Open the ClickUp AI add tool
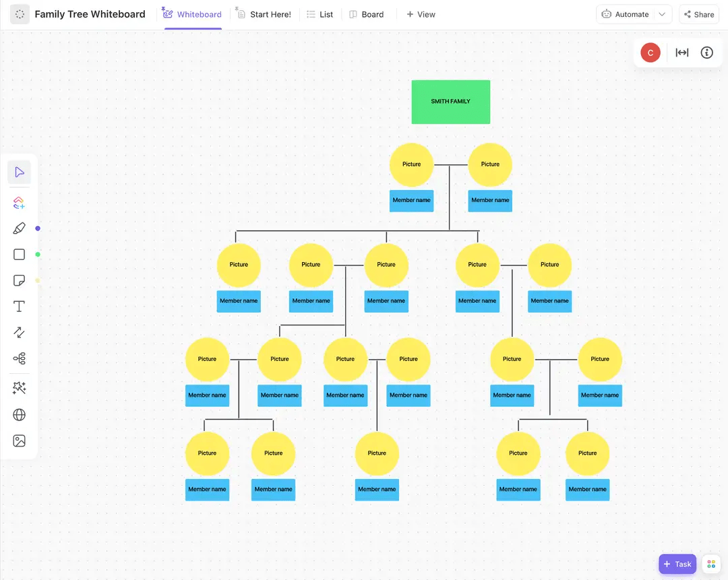The width and height of the screenshot is (728, 580). (x=19, y=203)
